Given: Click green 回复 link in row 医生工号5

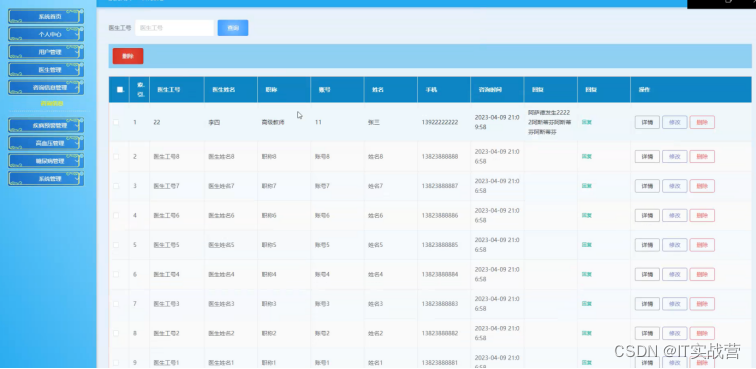Looking at the screenshot, I should point(586,245).
